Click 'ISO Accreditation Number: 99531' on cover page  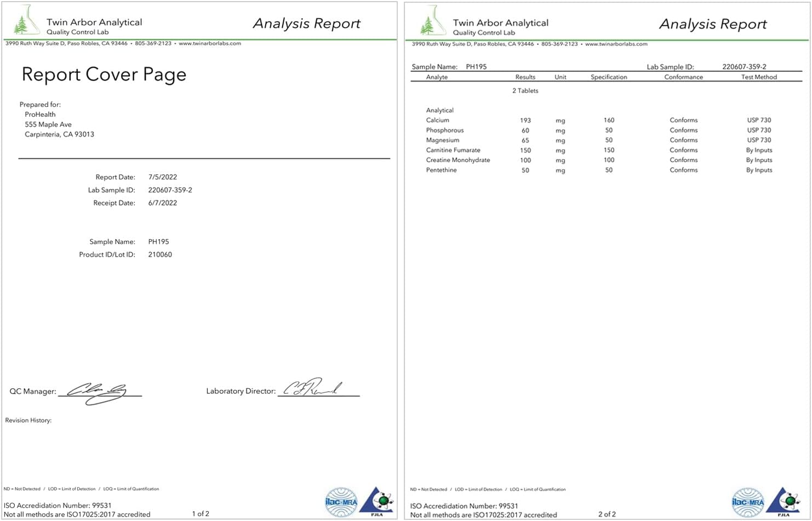[x=58, y=506]
